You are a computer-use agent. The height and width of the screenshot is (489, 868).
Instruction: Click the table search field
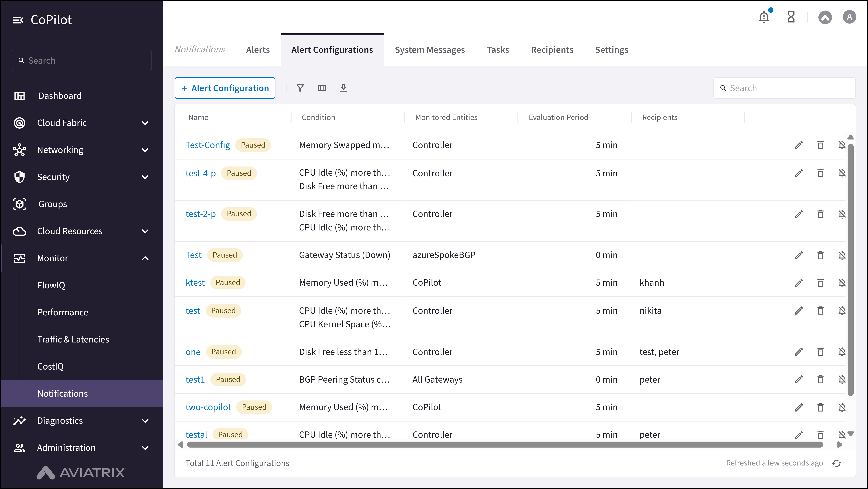tap(784, 88)
